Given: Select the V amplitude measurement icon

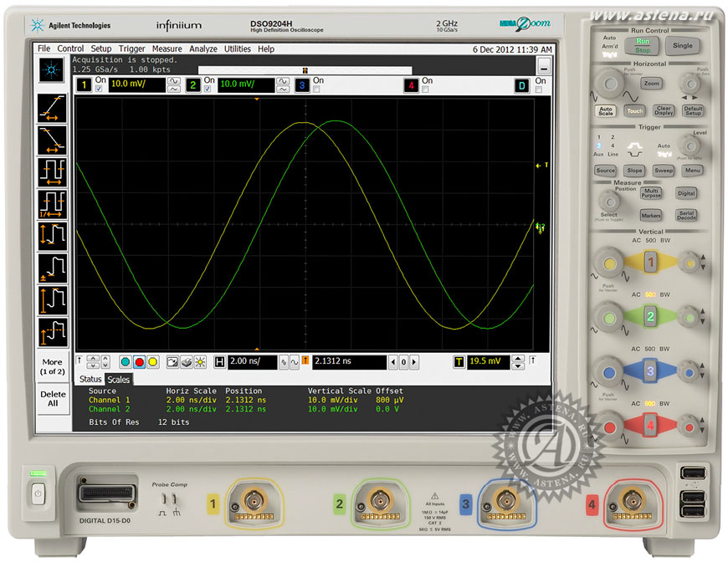Looking at the screenshot, I should 52,300.
